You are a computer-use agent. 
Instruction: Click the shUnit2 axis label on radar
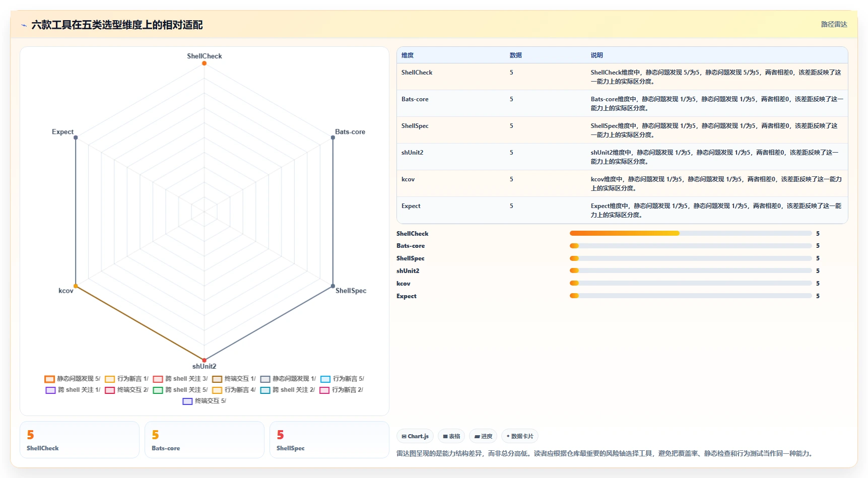pyautogui.click(x=204, y=366)
